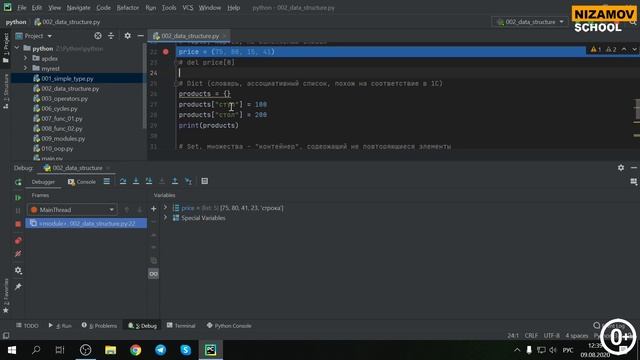Expand the apdex folder
The height and width of the screenshot is (360, 640).
click(25, 58)
